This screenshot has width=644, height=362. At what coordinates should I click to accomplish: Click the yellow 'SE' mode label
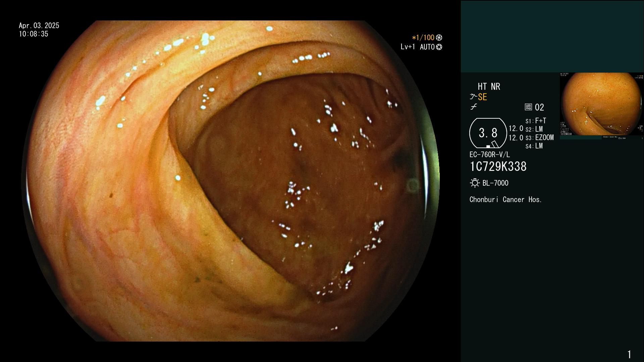(482, 97)
